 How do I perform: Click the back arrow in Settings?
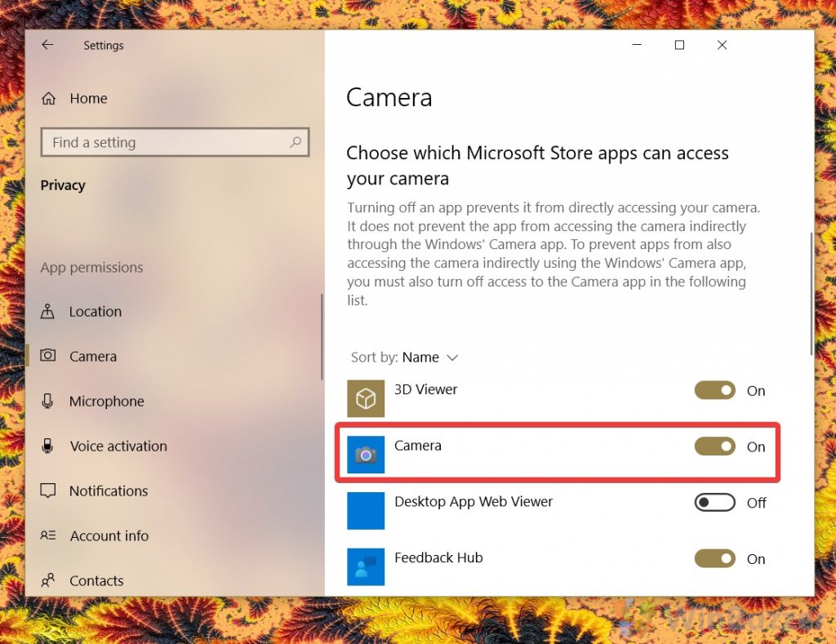pos(47,45)
